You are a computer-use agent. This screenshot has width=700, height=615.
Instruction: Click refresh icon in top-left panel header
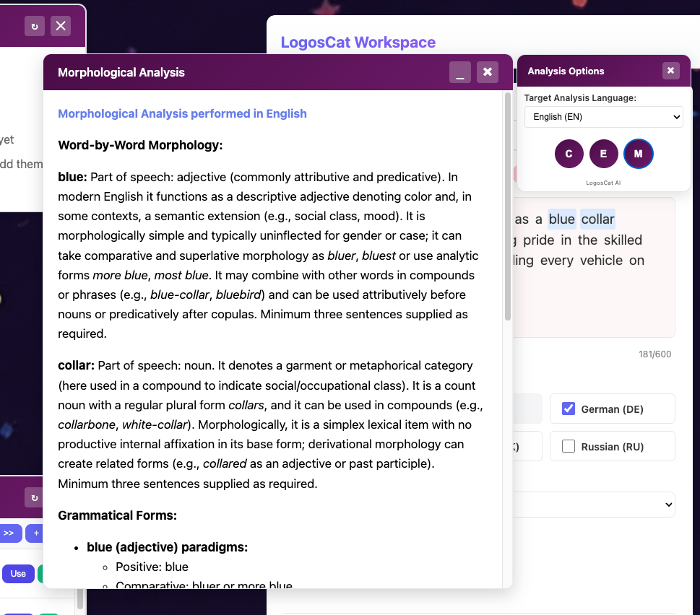[34, 26]
